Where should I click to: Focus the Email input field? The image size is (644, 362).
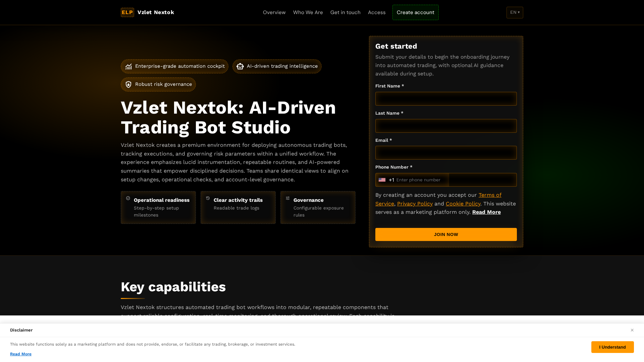(446, 153)
